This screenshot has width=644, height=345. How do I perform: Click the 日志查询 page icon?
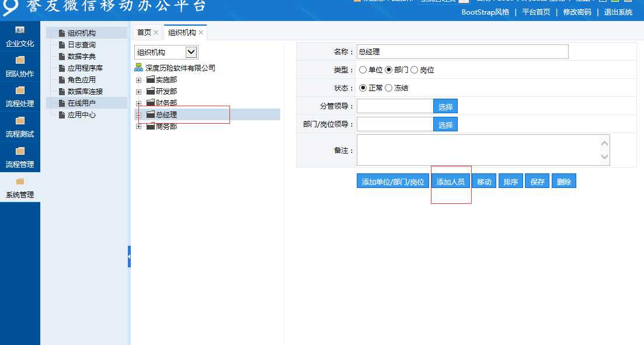click(x=62, y=45)
